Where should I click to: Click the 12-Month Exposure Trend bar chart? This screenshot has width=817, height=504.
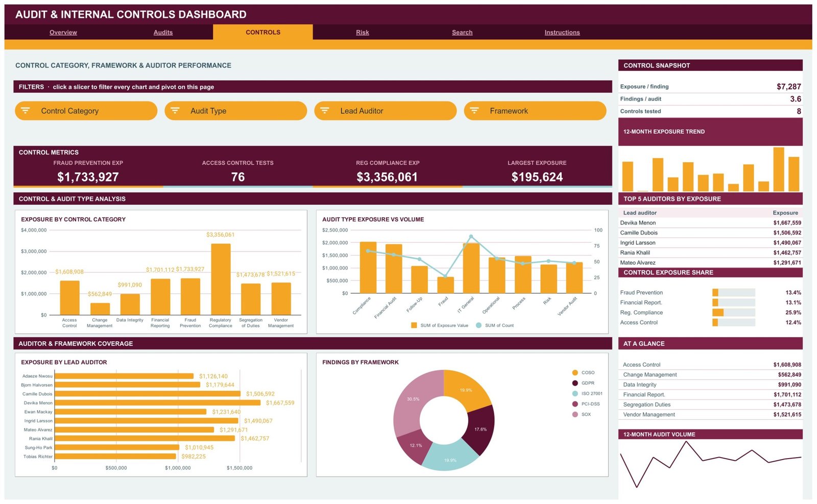point(710,169)
